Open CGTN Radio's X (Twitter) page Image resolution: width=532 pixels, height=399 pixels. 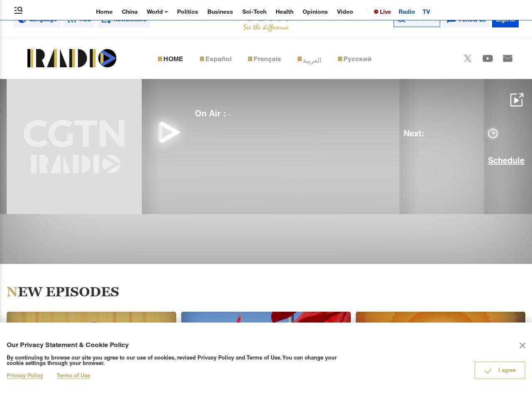[468, 59]
